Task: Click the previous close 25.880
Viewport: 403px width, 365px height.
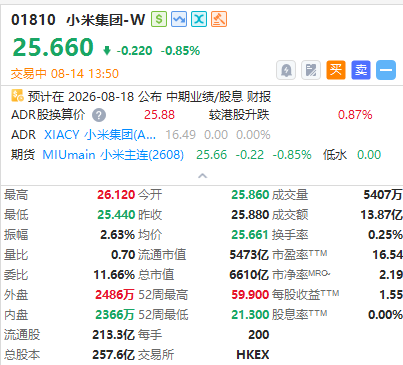Action: [250, 215]
